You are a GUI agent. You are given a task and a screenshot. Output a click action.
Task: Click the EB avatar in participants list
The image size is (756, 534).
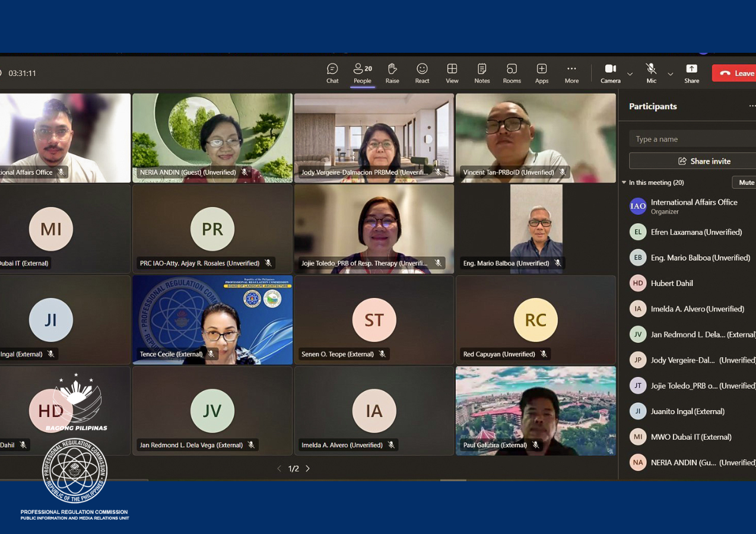click(638, 258)
